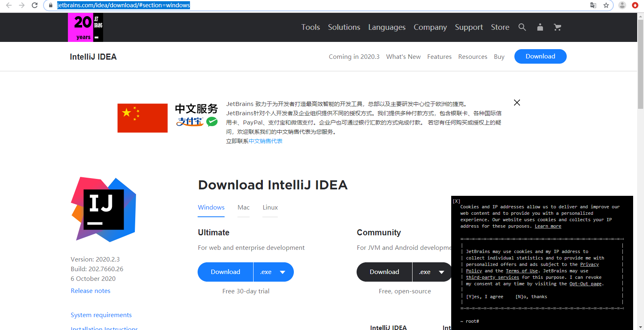Close the Chinese service banner

(x=517, y=103)
